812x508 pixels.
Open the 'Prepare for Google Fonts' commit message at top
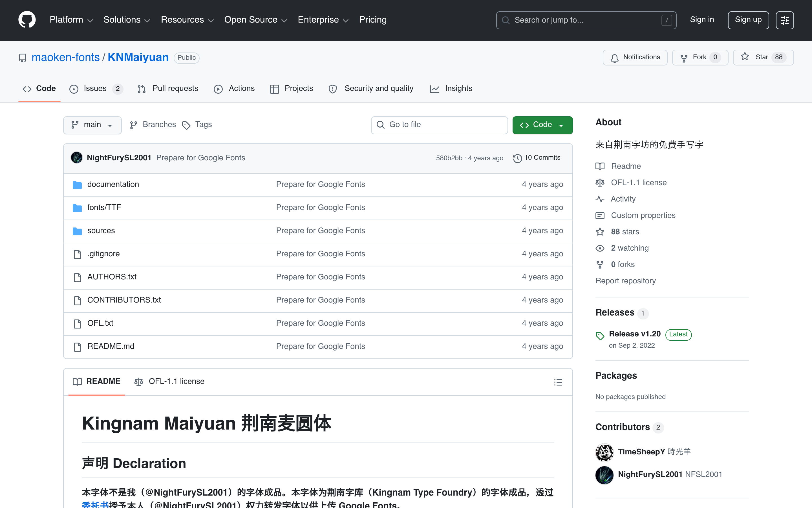pos(201,158)
